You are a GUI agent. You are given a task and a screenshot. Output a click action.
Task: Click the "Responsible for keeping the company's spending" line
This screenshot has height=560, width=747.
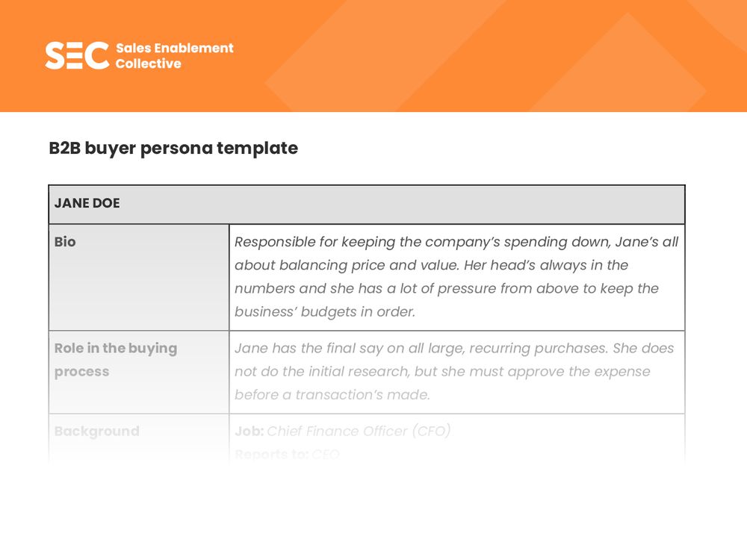(456, 242)
